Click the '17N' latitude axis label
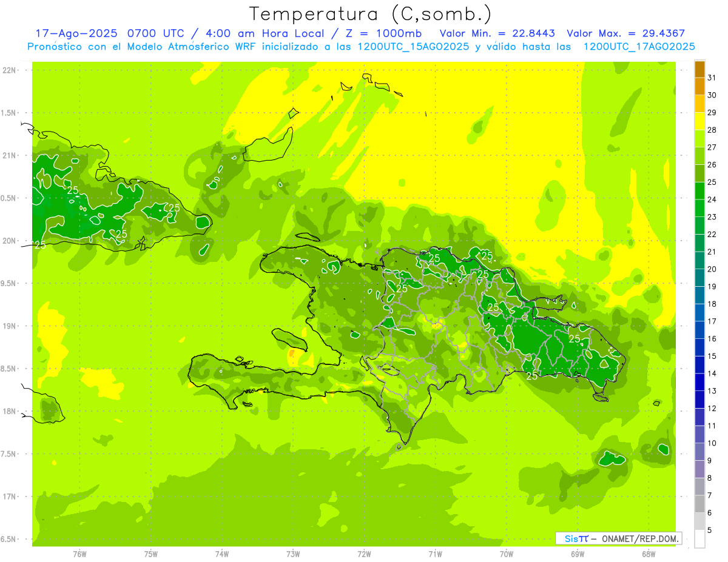The width and height of the screenshot is (728, 562). pos(10,497)
